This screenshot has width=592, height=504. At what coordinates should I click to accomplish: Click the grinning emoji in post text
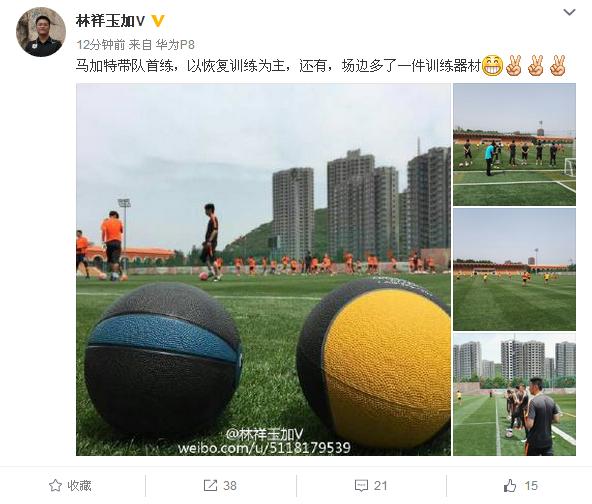493,66
